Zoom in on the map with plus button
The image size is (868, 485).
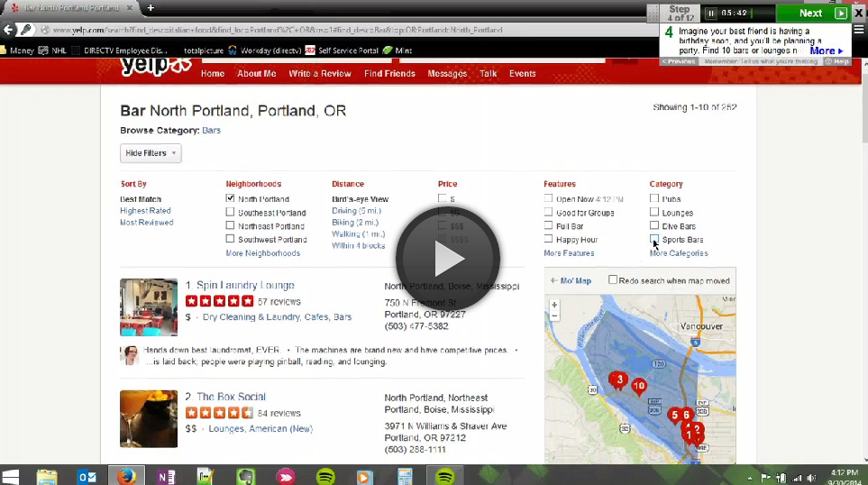pos(554,305)
